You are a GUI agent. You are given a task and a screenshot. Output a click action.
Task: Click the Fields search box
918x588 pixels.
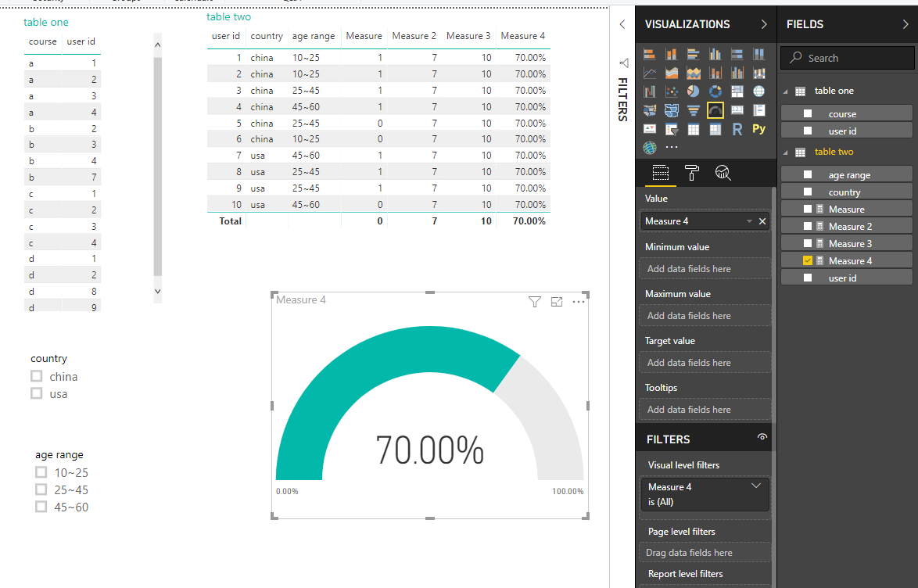[x=848, y=58]
